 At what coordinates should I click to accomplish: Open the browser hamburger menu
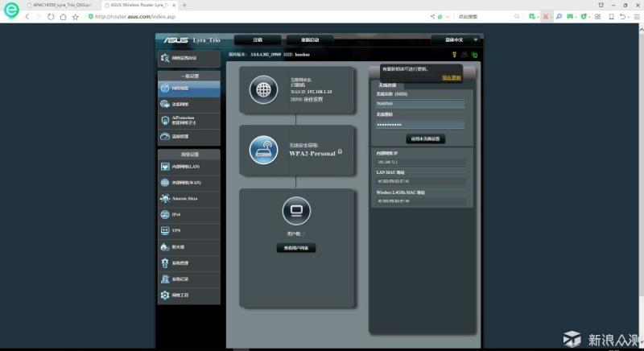click(x=637, y=16)
